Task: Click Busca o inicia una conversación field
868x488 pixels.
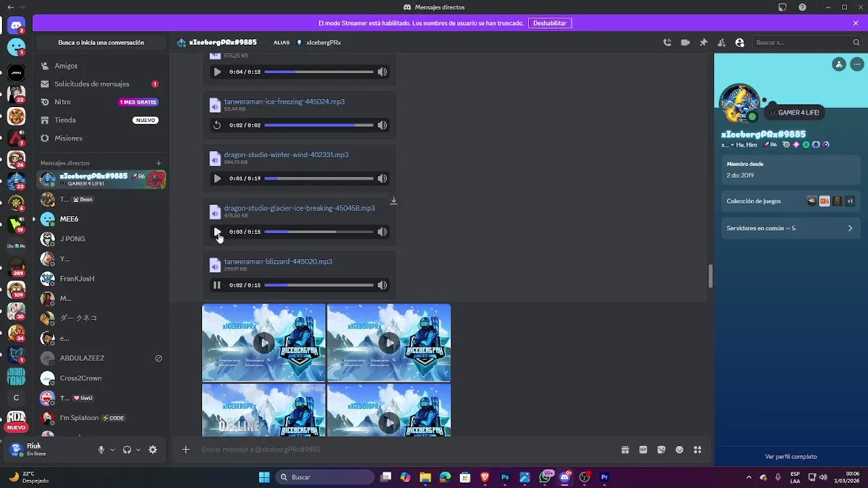Action: coord(101,43)
